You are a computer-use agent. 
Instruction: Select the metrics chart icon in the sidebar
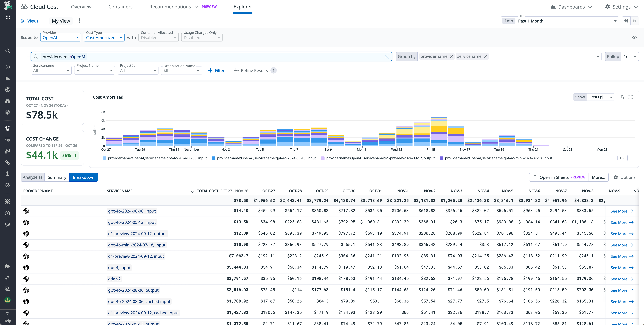(x=8, y=78)
